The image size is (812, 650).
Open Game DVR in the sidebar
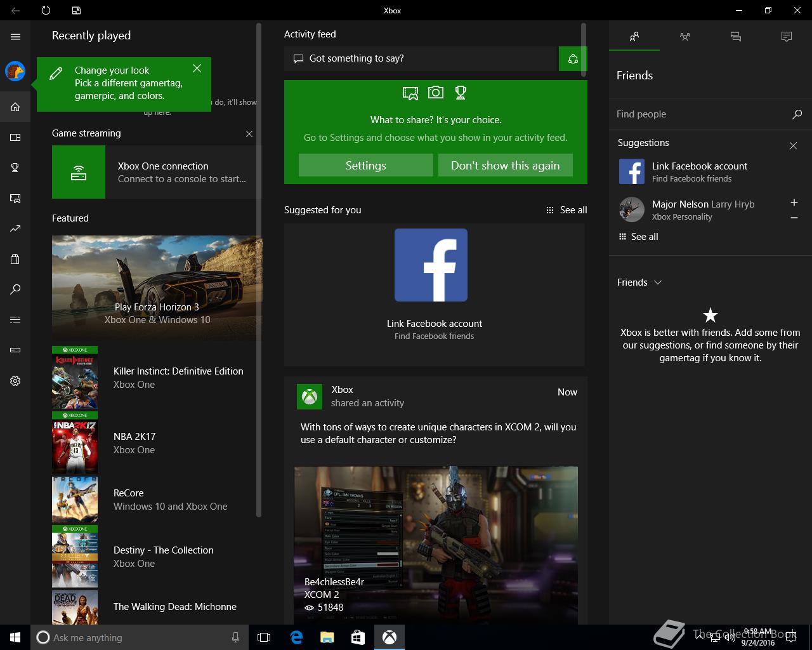[x=15, y=198]
